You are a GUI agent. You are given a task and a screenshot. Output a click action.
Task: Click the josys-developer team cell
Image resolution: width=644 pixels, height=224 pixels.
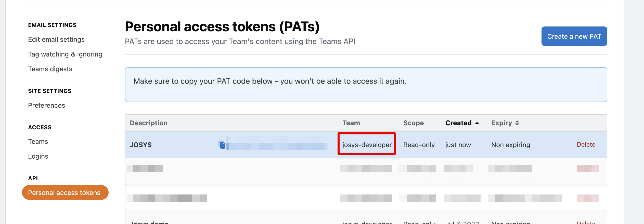click(367, 145)
